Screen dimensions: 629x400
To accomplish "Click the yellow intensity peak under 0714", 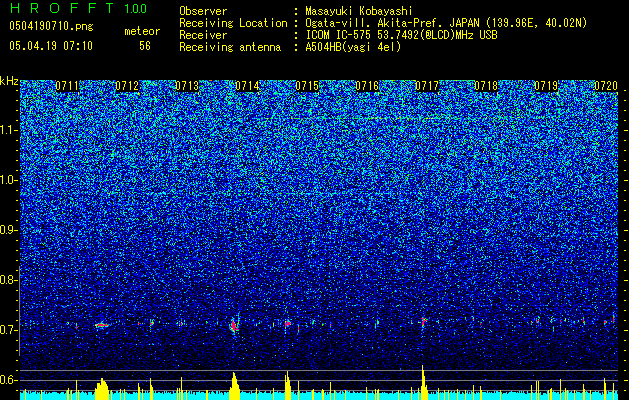I will pyautogui.click(x=235, y=386).
